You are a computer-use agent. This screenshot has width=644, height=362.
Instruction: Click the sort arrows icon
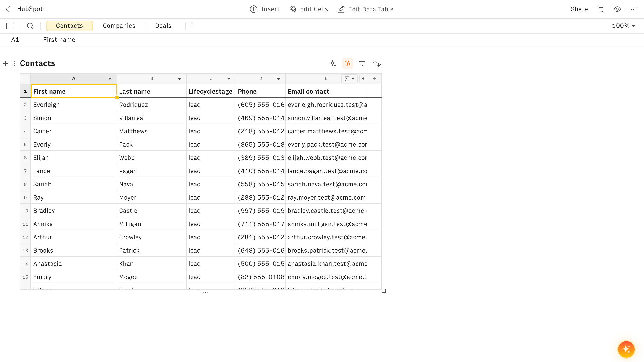tap(377, 63)
